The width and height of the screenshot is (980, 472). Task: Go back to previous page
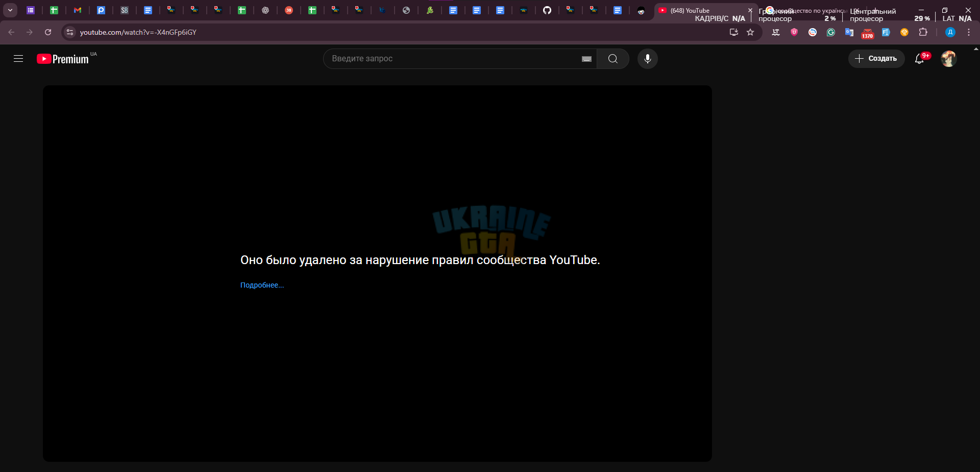pyautogui.click(x=11, y=32)
